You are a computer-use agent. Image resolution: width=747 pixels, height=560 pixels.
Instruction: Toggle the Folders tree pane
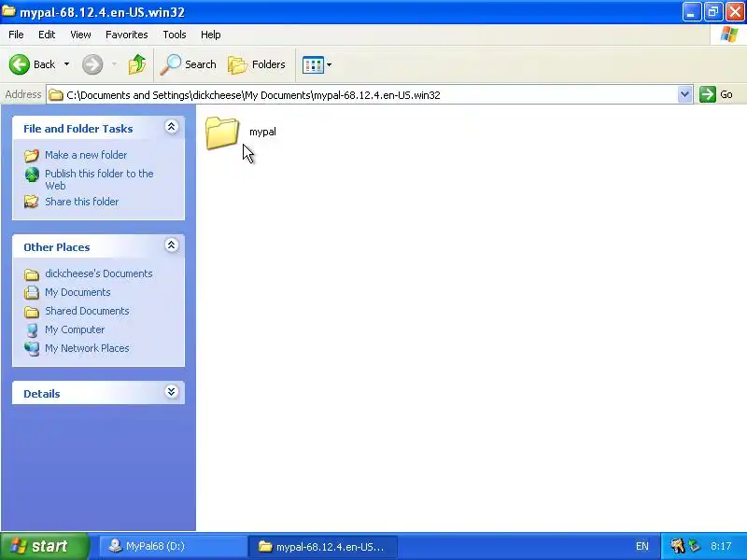(257, 64)
